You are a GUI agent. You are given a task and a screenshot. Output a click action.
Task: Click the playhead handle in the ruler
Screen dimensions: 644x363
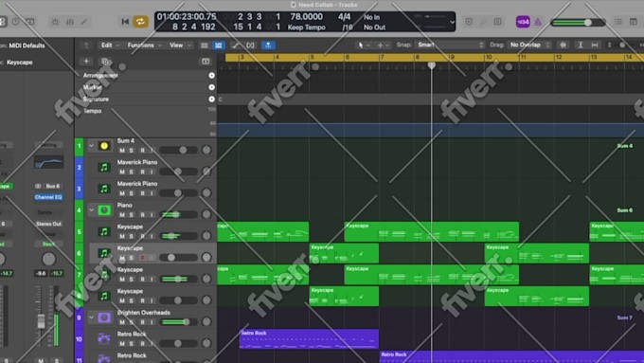point(431,65)
